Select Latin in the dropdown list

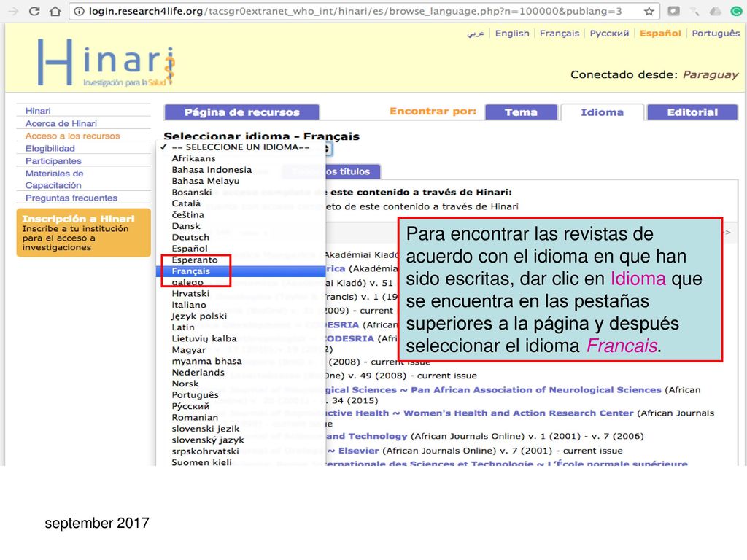click(x=241, y=327)
